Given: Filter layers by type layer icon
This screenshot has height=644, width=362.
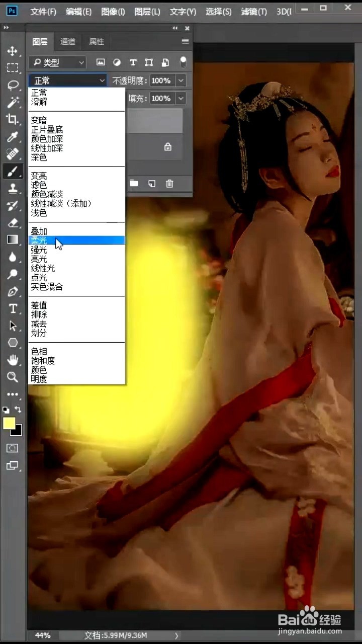Looking at the screenshot, I should point(133,62).
